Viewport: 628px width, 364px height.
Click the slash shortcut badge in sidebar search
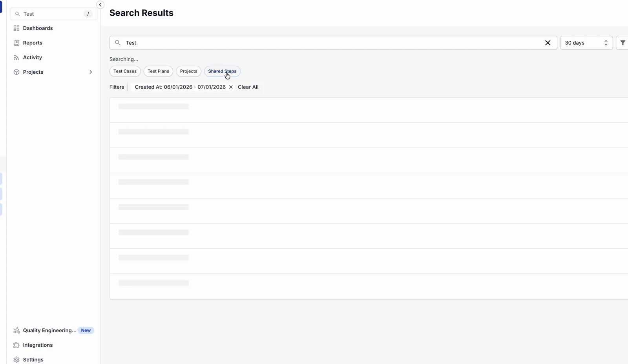(88, 14)
